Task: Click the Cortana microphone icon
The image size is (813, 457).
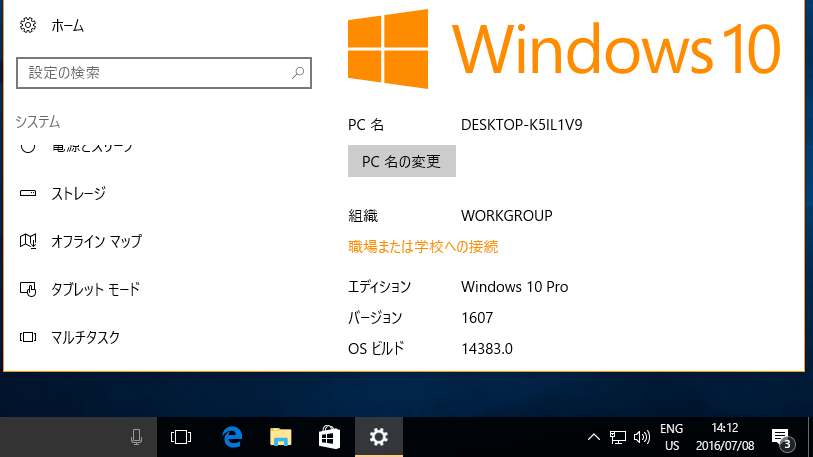Action: 136,437
